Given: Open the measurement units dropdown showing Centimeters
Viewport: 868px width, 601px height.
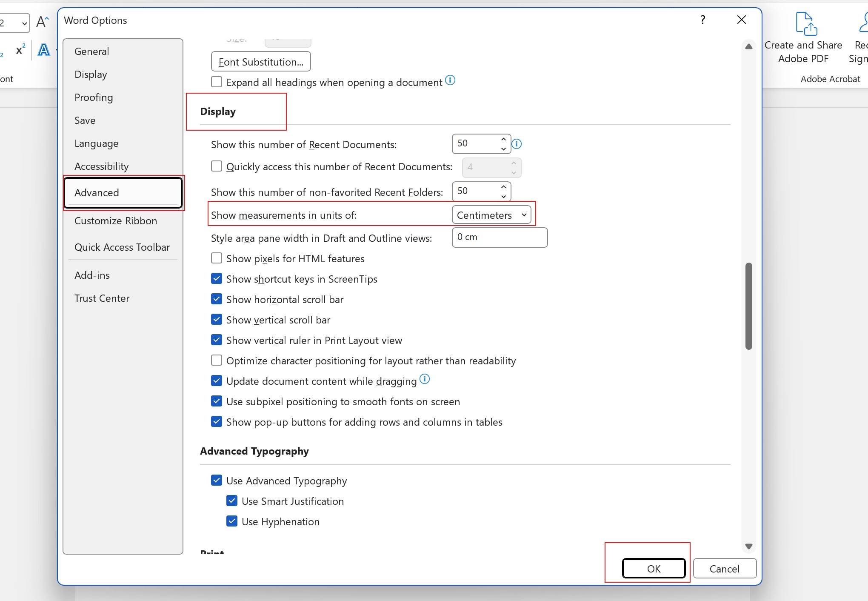Looking at the screenshot, I should click(x=491, y=215).
